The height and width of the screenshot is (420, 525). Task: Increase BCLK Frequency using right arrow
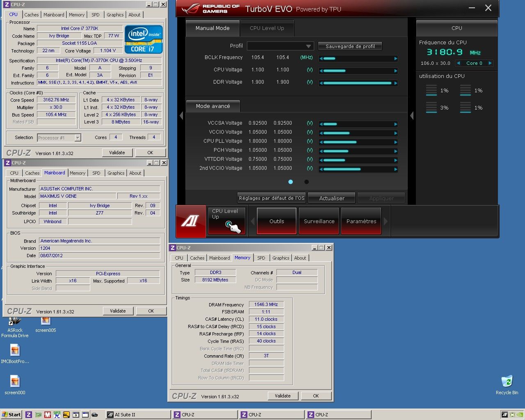pyautogui.click(x=395, y=59)
